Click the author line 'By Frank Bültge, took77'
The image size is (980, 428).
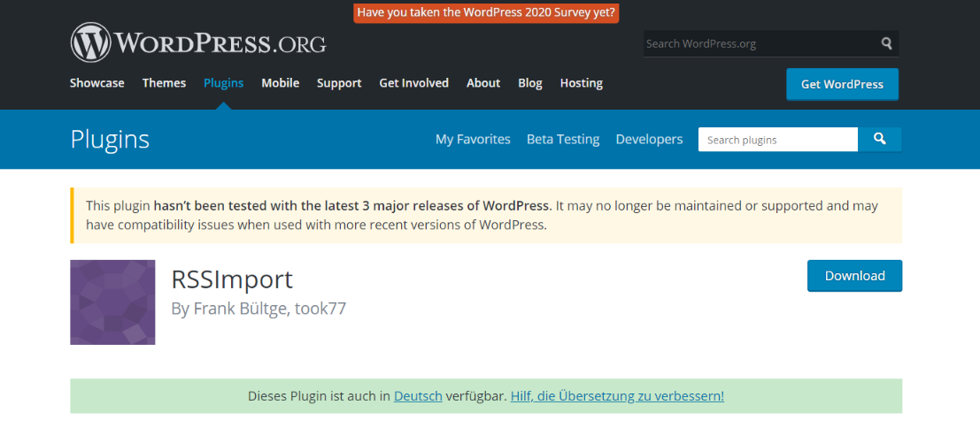259,309
